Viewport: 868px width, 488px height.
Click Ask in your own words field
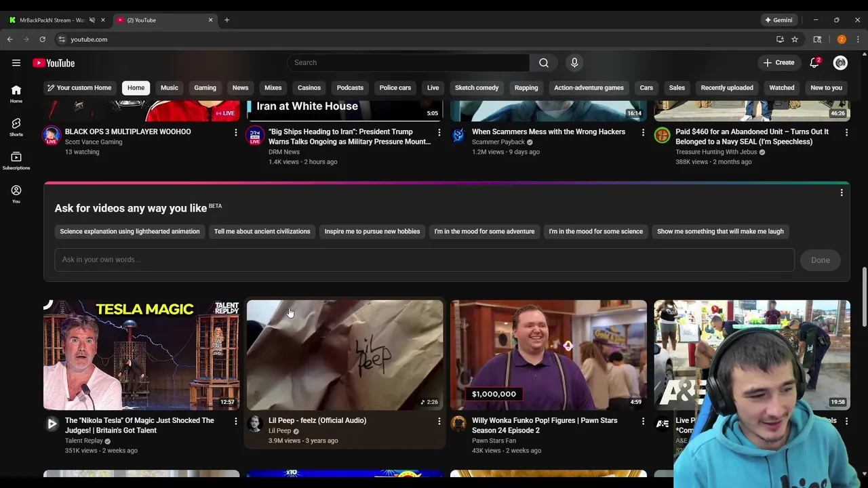(425, 260)
